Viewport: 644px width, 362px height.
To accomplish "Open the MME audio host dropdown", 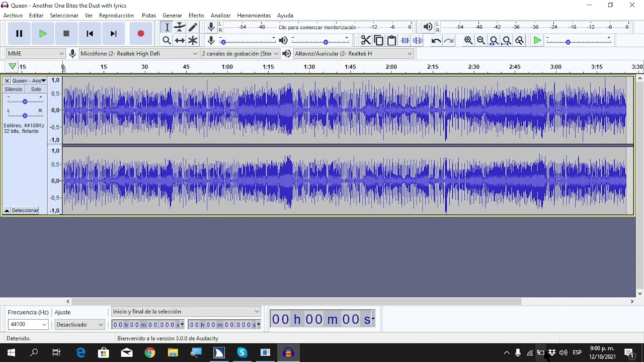I will point(36,53).
